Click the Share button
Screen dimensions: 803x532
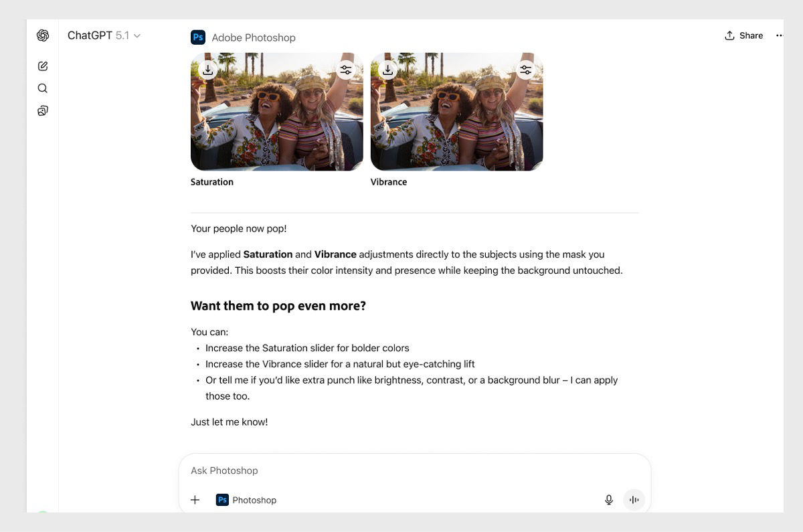pos(743,35)
